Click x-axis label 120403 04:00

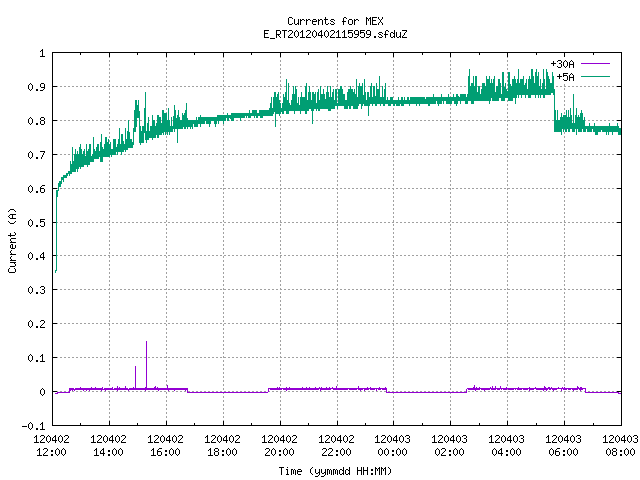pos(507,446)
